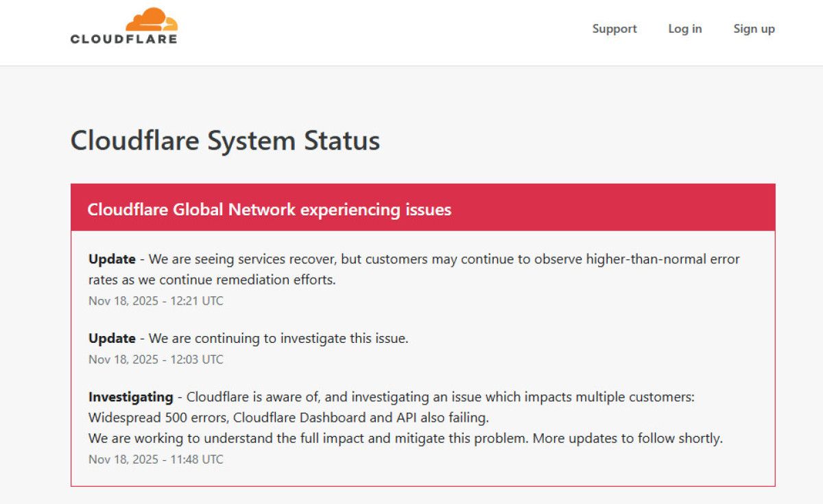Click the 'seeing services recover' update text

pyautogui.click(x=274, y=259)
